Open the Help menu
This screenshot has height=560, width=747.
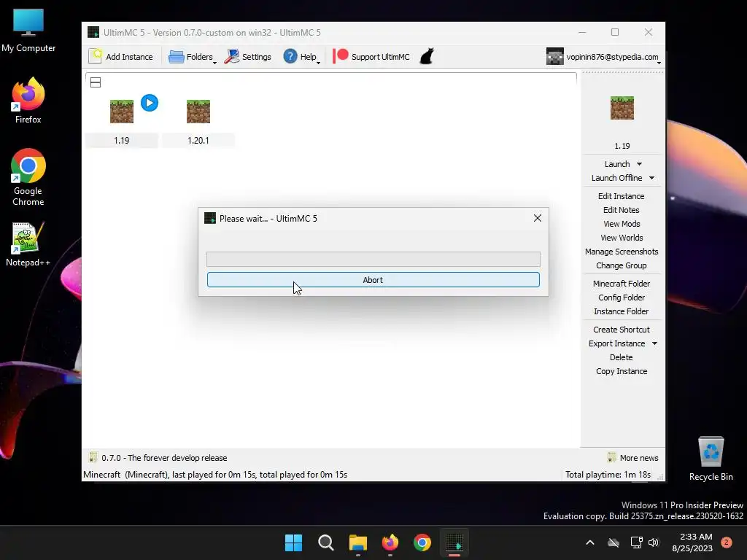[x=301, y=57]
